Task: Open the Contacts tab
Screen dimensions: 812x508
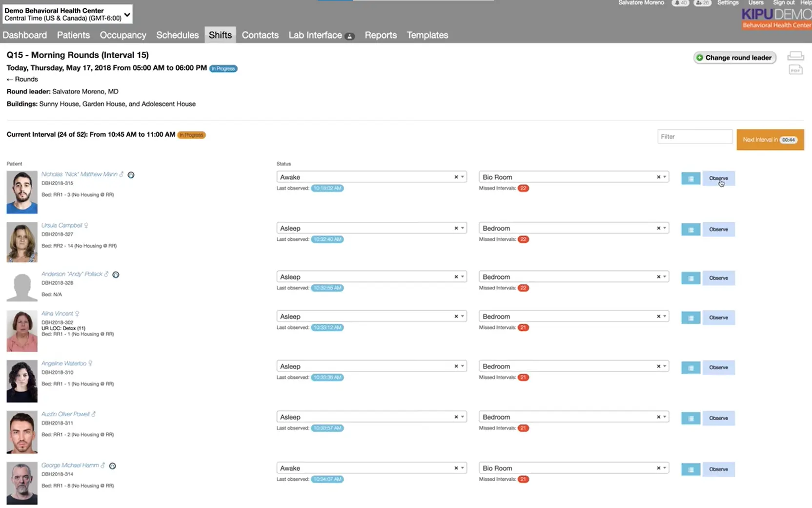Action: 260,35
